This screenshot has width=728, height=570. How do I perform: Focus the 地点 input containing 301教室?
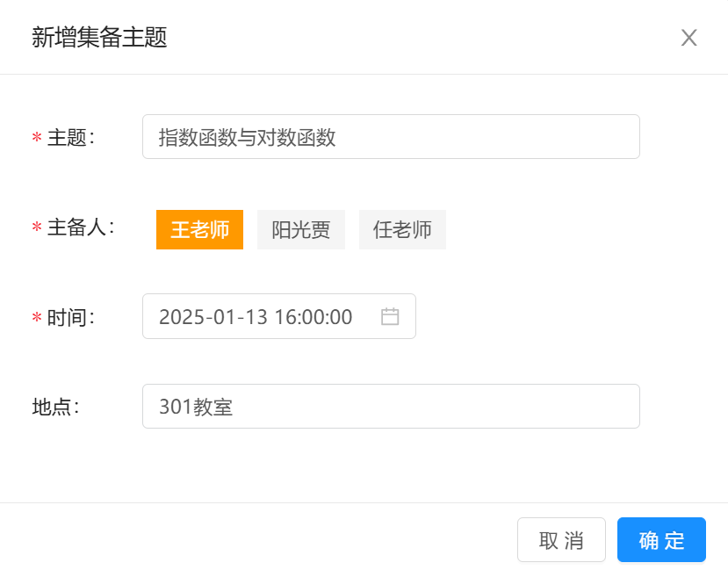[x=391, y=406]
